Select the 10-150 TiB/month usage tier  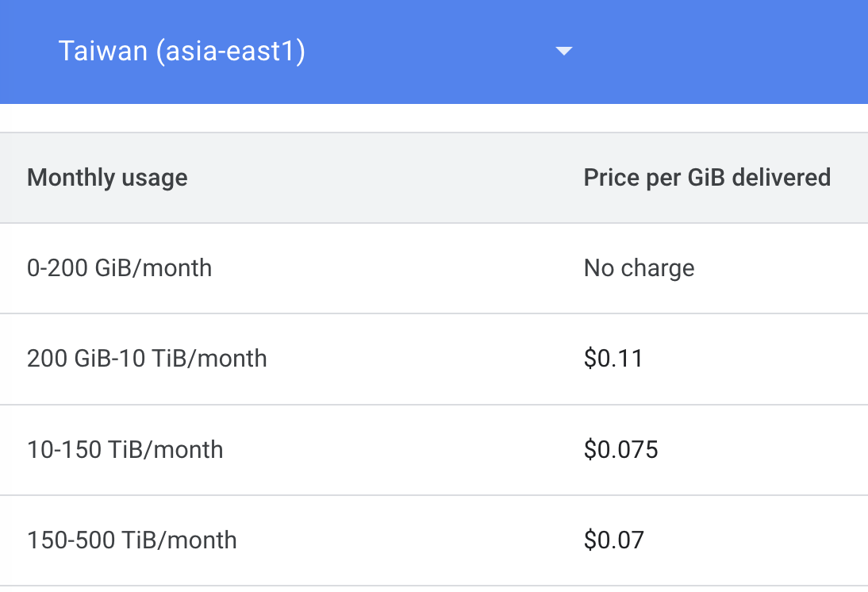pyautogui.click(x=125, y=450)
